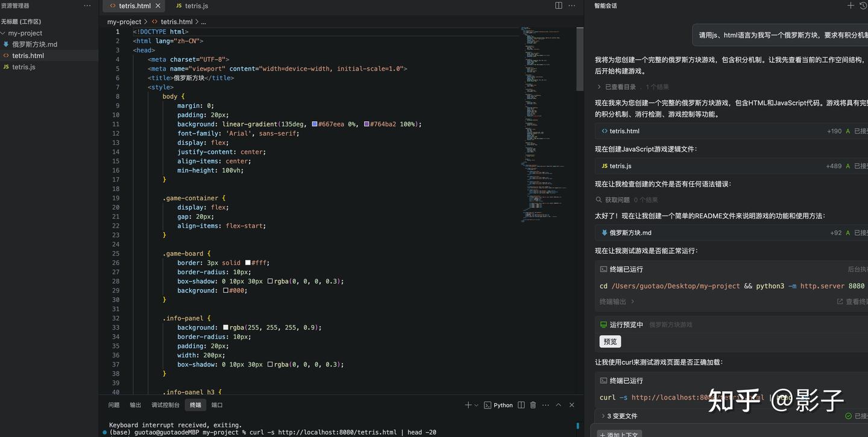Screen dimensions: 868x437
Task: Split the editor using the split icon
Action: pos(558,5)
